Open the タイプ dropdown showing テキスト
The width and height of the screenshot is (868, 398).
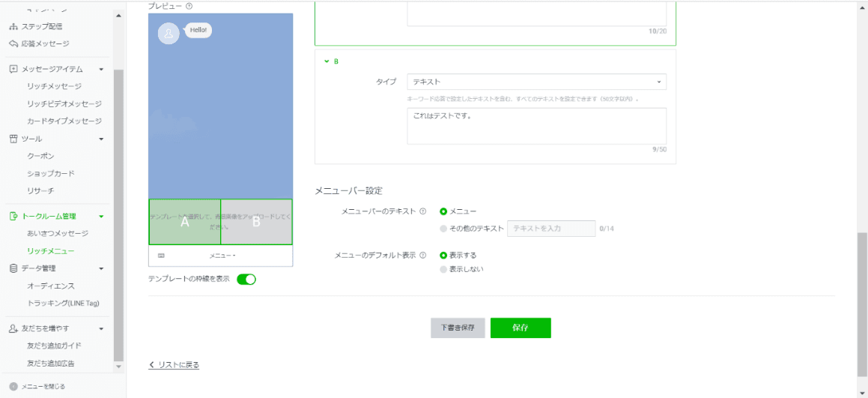pos(536,82)
